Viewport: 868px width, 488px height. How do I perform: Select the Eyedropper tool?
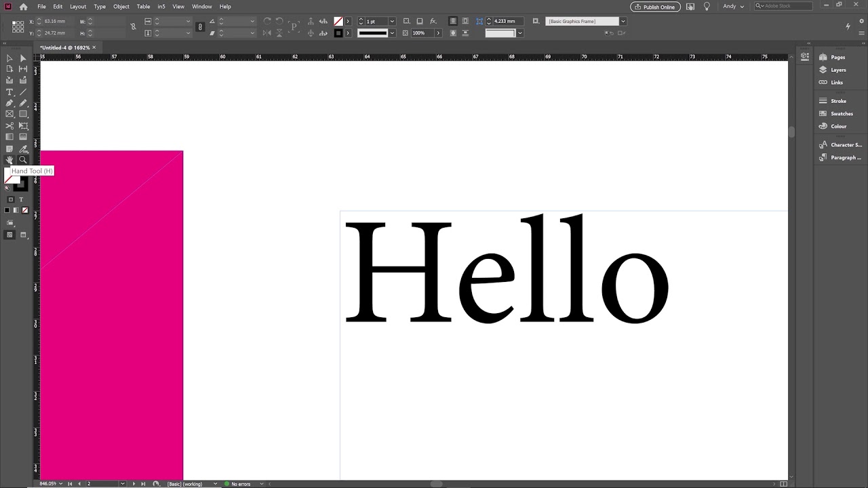(x=23, y=149)
